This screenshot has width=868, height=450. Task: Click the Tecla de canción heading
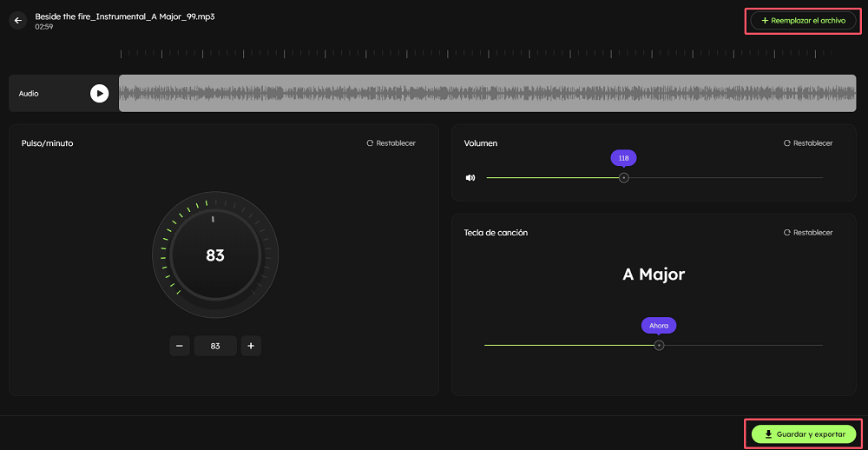pos(496,233)
